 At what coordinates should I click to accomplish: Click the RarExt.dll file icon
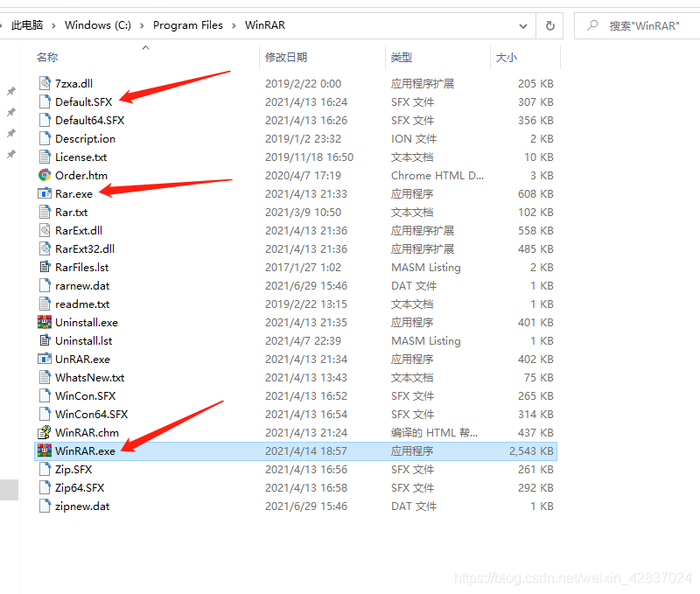click(x=45, y=230)
